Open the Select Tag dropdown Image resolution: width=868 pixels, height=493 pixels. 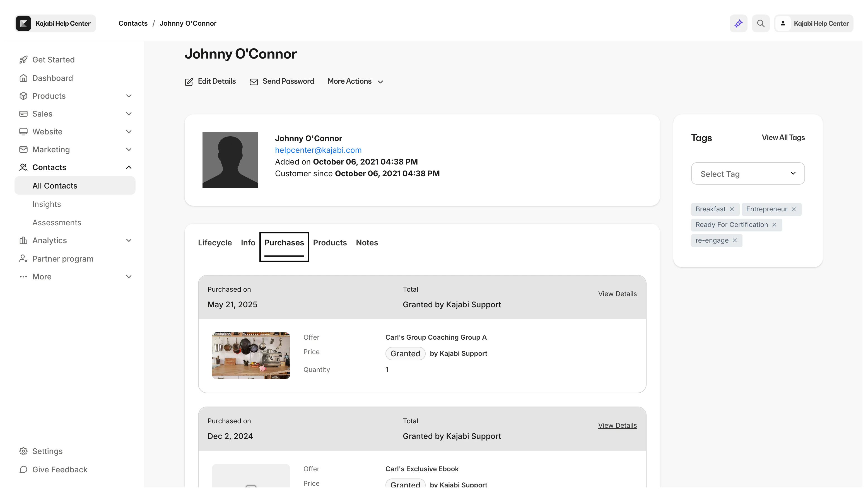pyautogui.click(x=748, y=173)
